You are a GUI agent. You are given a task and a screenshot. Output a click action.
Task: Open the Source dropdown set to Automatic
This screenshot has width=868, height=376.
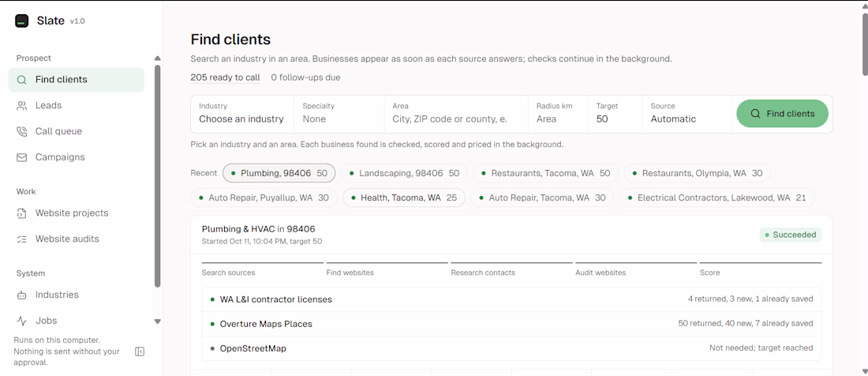pyautogui.click(x=687, y=114)
